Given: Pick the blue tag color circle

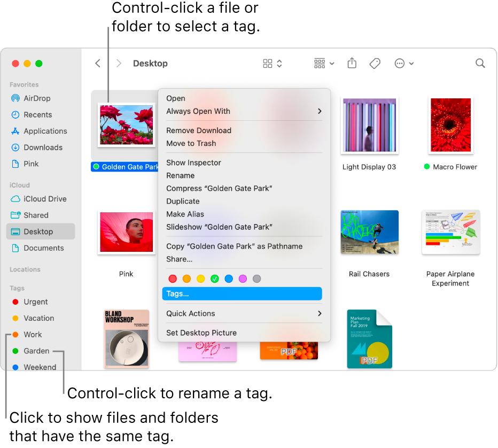Looking at the screenshot, I should pos(229,279).
